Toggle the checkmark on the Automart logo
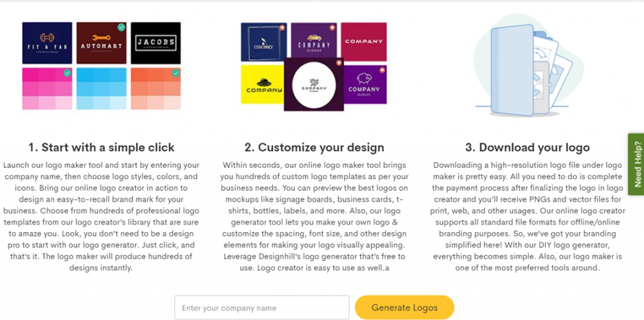644x320 pixels. coord(121,28)
